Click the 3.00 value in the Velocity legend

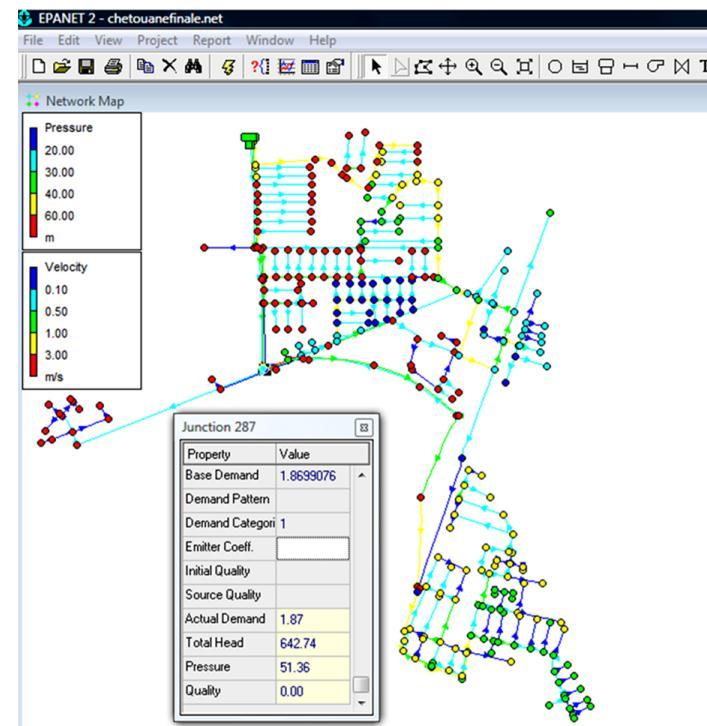point(56,355)
